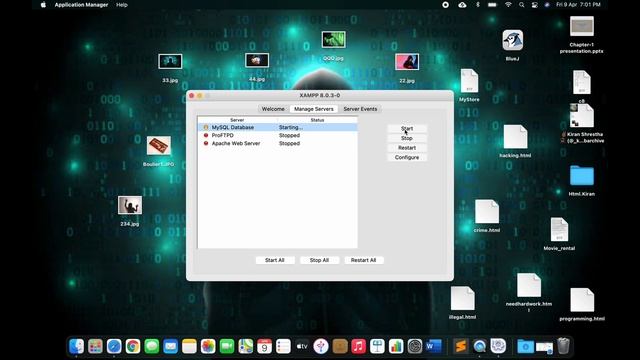Open Reminders from the dock
Screen dimensions: 640x360
[x=283, y=346]
